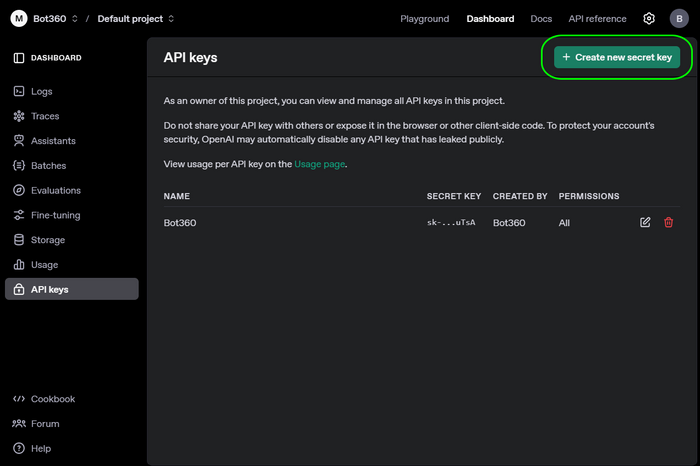Follow the Usage page link
700x466 pixels.
click(x=319, y=163)
